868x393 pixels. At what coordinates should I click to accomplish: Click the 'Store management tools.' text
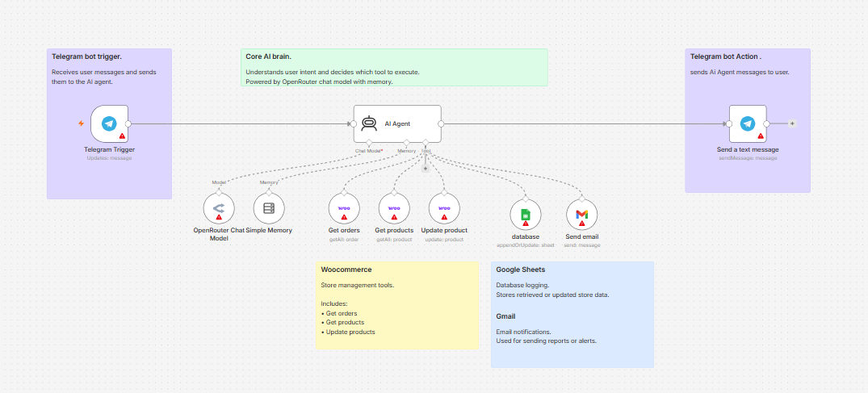[x=358, y=286]
